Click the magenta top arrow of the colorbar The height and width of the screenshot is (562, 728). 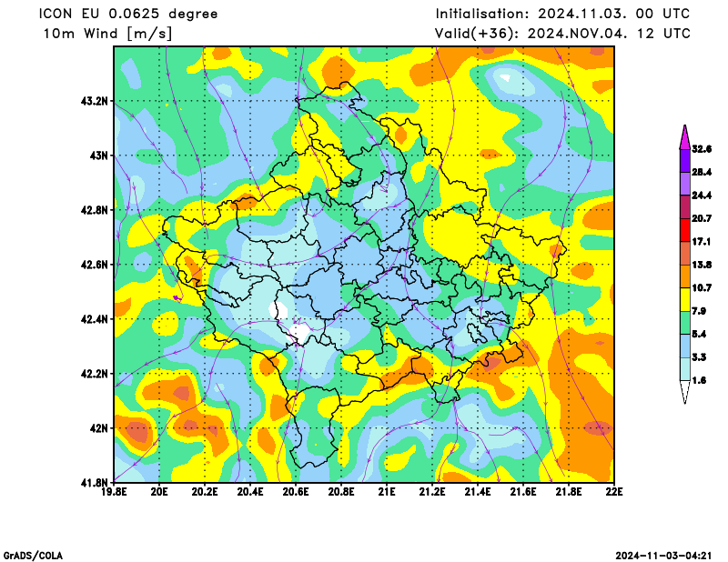pos(685,138)
